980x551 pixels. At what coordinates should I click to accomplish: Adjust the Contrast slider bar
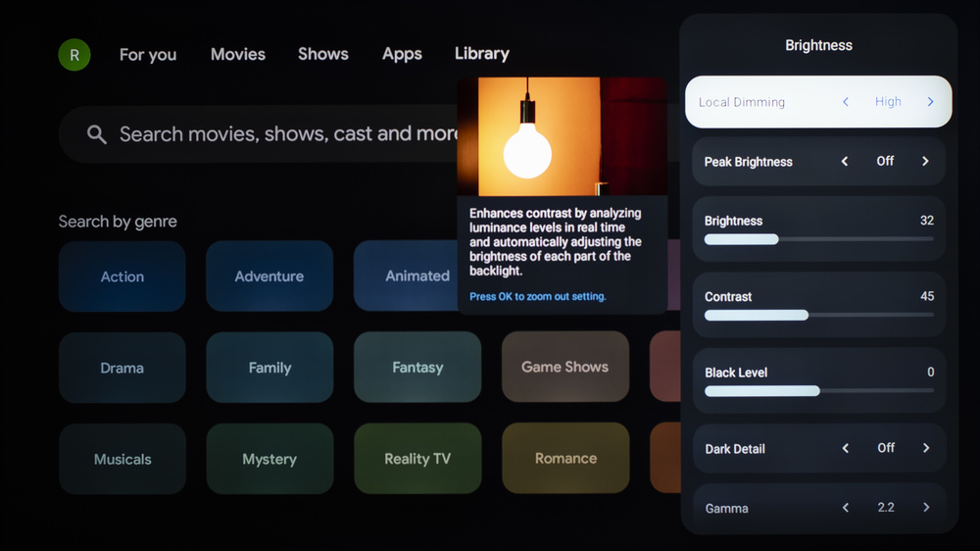(818, 315)
